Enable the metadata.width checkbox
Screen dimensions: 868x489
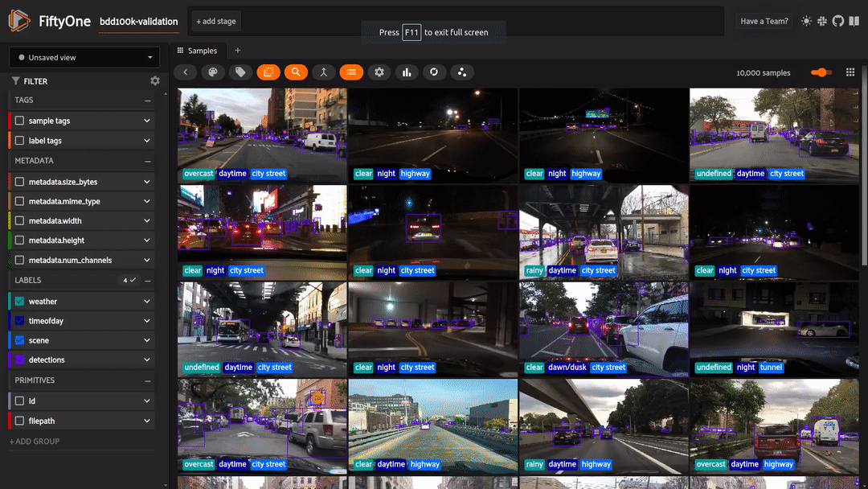pyautogui.click(x=20, y=221)
